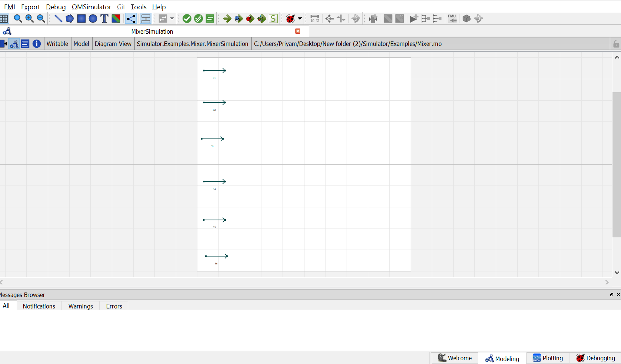Select the Line shape tool
Viewport: 621px width, 364px height.
(x=58, y=19)
